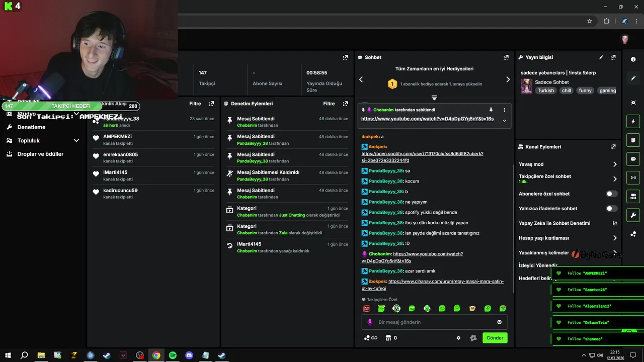Pop out the stream stats panel
The height and width of the screenshot is (362, 644).
(345, 57)
